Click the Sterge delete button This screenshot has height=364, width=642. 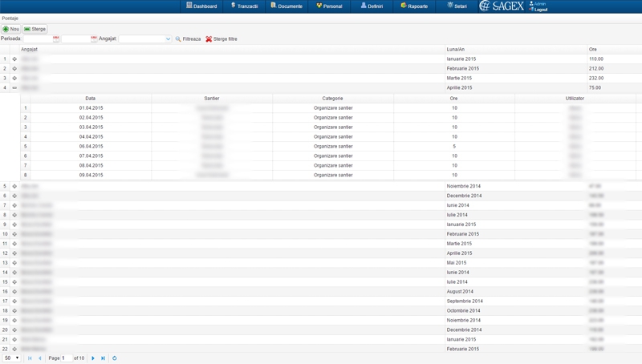tap(35, 29)
